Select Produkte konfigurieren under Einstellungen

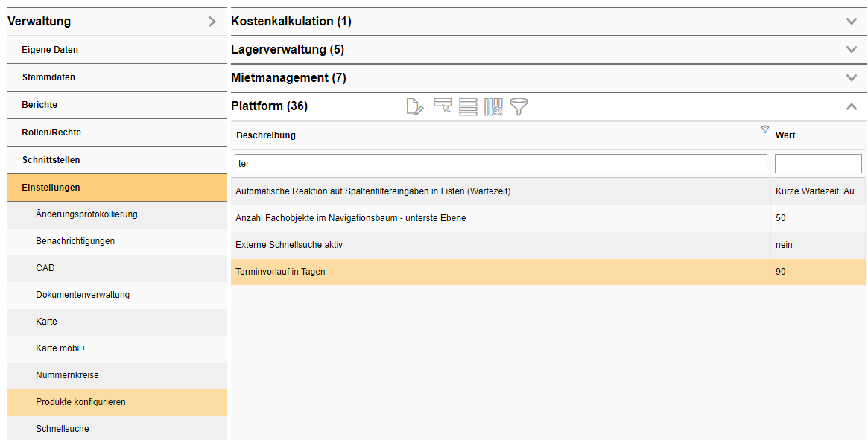[81, 402]
